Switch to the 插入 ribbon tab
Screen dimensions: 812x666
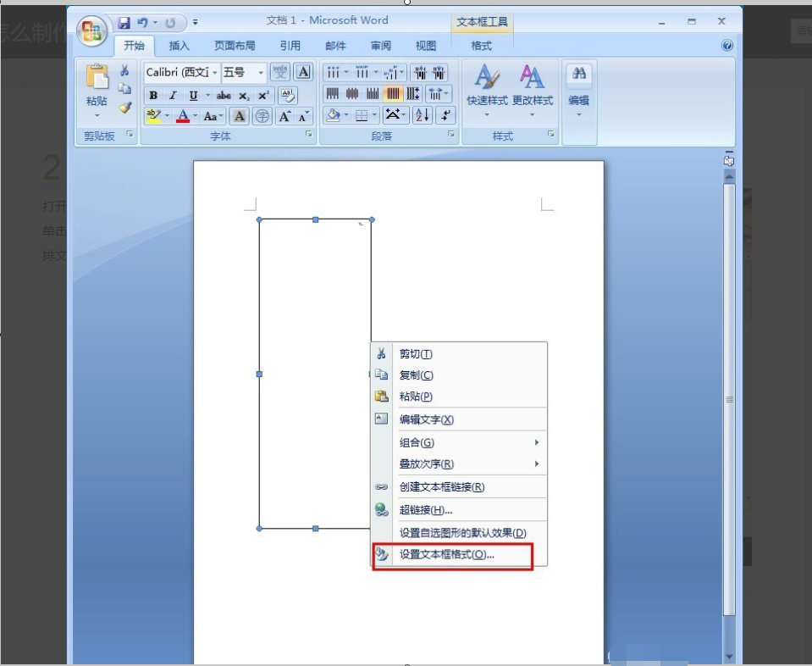pyautogui.click(x=180, y=46)
